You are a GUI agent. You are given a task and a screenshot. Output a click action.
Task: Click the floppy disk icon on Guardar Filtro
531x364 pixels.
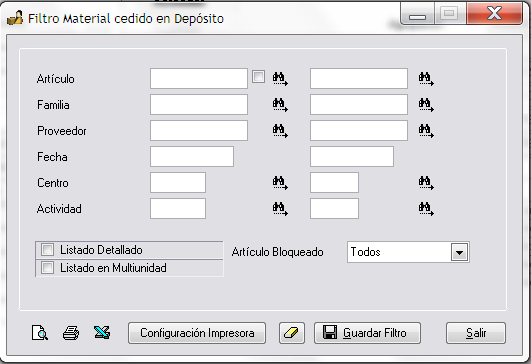point(330,333)
